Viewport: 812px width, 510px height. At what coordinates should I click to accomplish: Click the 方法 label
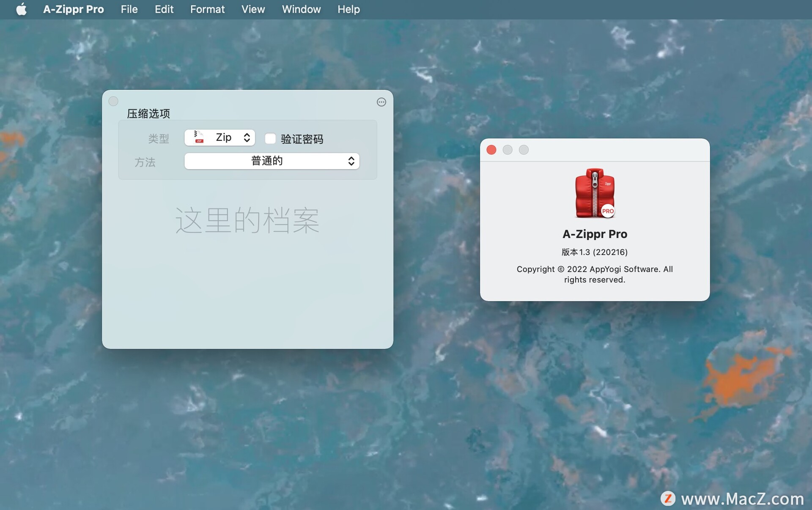[145, 162]
